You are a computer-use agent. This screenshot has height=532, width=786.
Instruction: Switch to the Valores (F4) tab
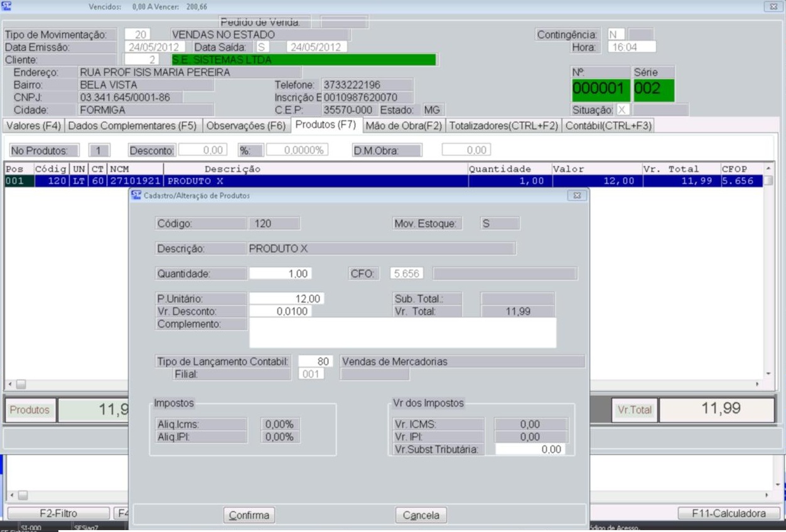tap(33, 125)
